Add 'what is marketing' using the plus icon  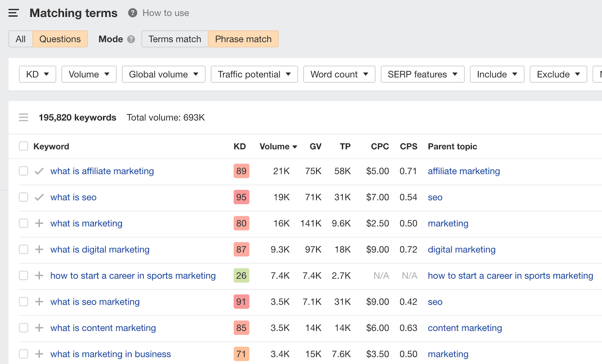(38, 223)
